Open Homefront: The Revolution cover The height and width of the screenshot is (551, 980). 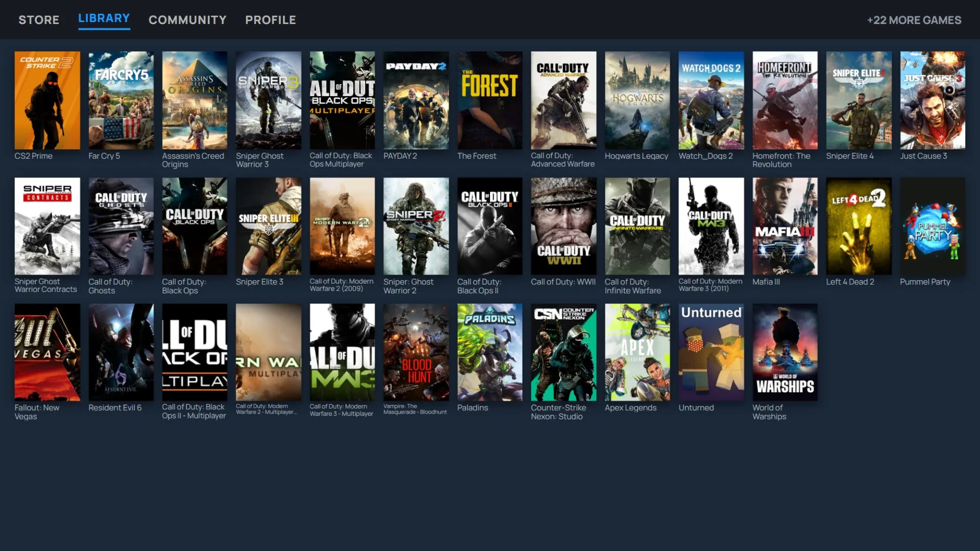pos(785,100)
